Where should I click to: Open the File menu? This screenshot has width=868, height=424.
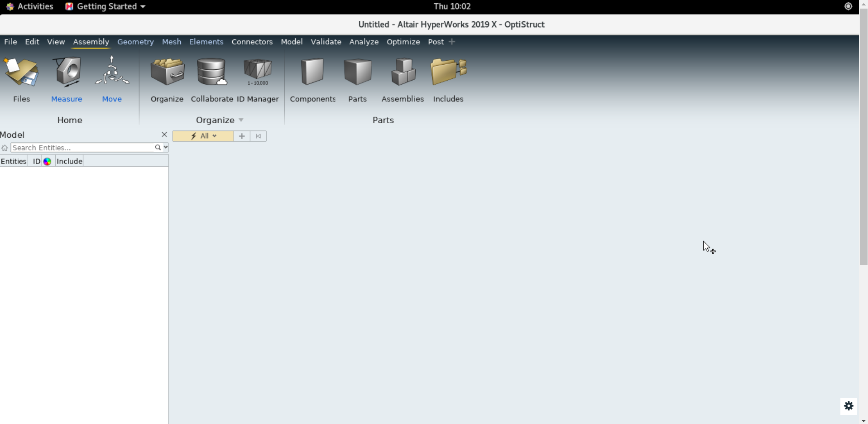tap(10, 42)
